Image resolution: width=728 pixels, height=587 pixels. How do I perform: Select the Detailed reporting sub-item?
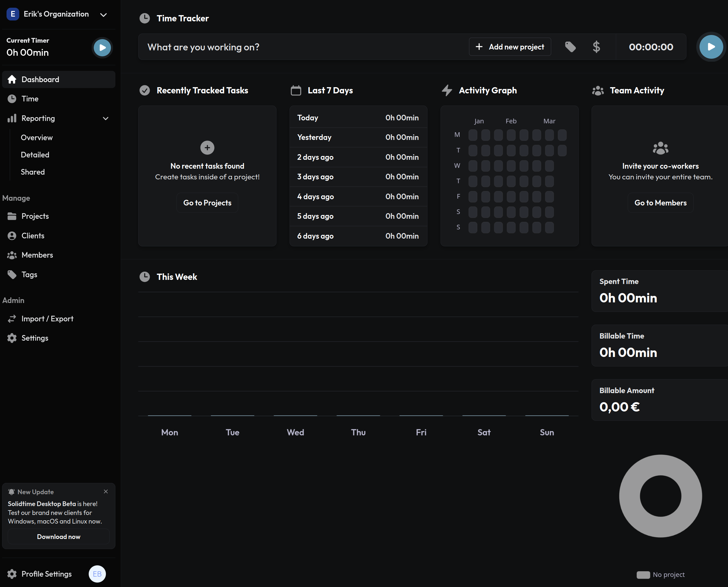pos(35,154)
